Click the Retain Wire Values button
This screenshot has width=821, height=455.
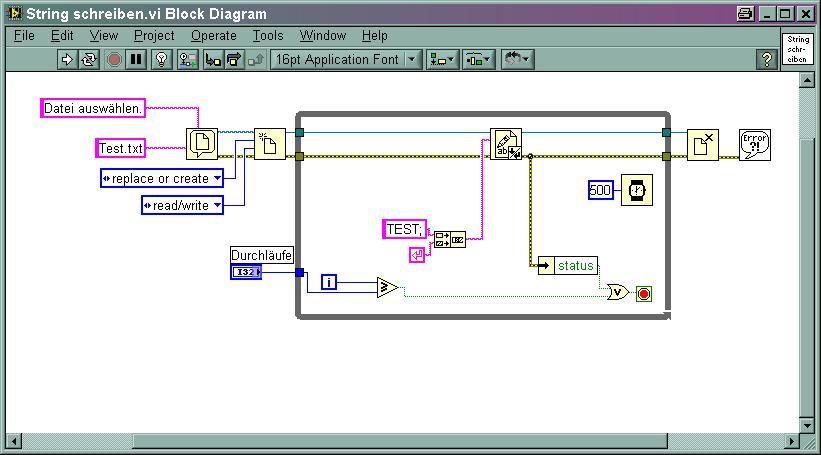point(187,60)
